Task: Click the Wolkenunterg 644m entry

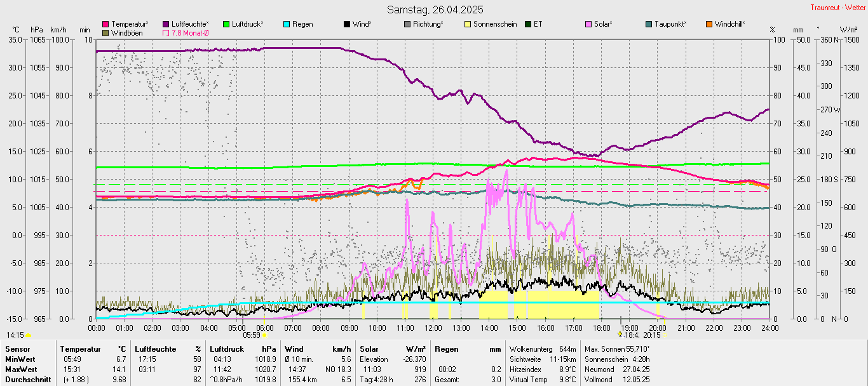Action: (x=543, y=349)
